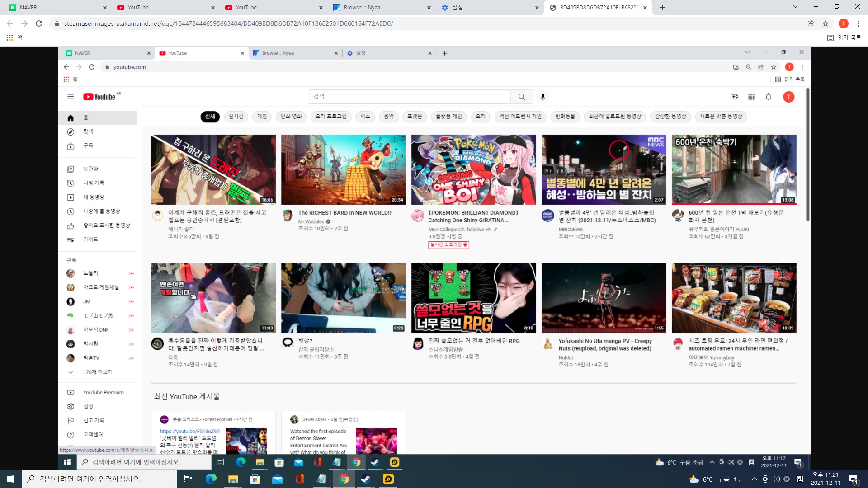This screenshot has width=868, height=488.
Task: Click the YouTube search magnifier button
Action: click(x=522, y=97)
